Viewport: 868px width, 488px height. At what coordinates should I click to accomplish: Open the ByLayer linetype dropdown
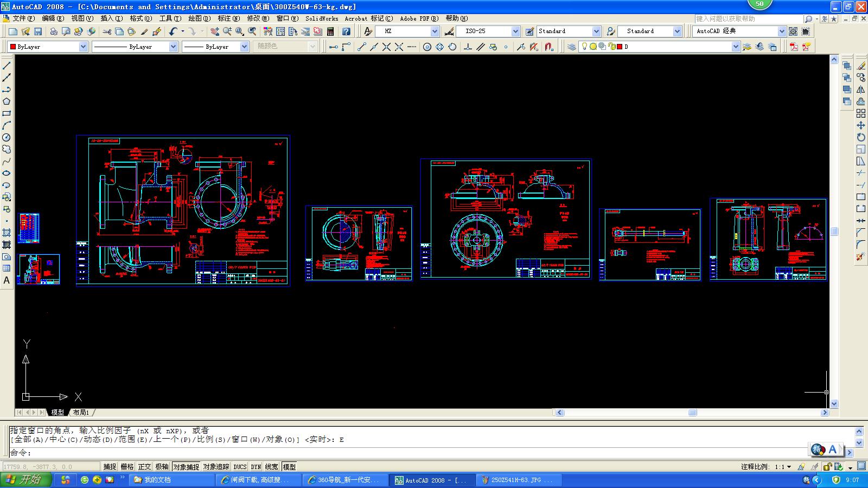pos(173,47)
